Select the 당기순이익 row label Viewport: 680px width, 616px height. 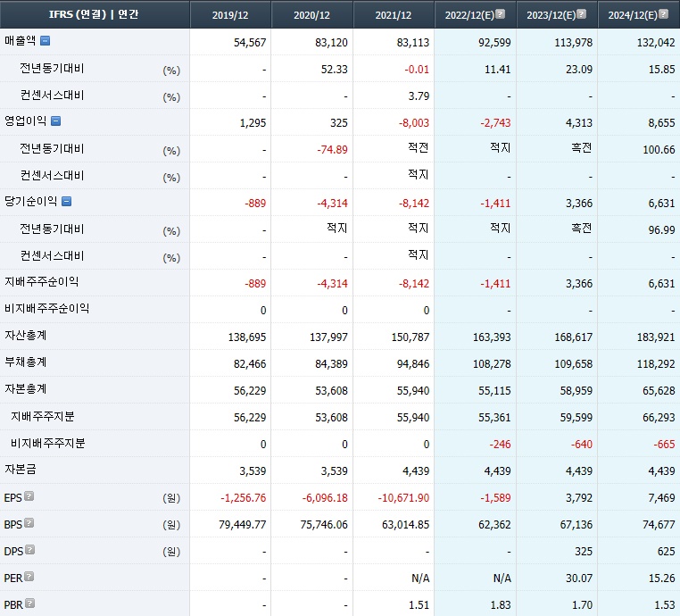30,201
